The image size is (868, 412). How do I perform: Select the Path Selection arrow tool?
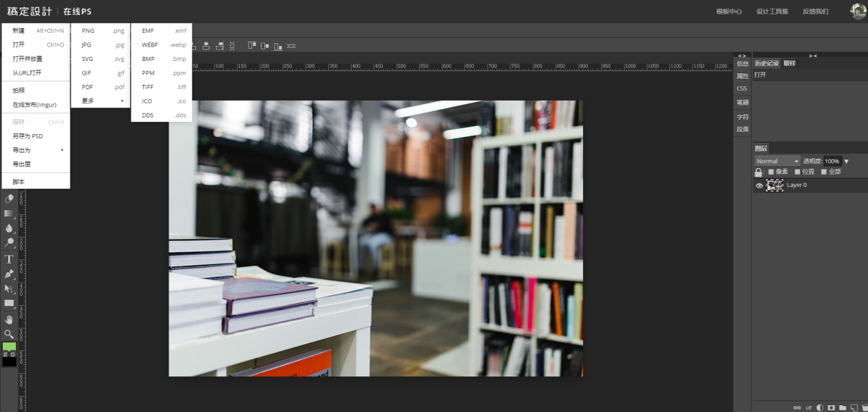pos(9,289)
